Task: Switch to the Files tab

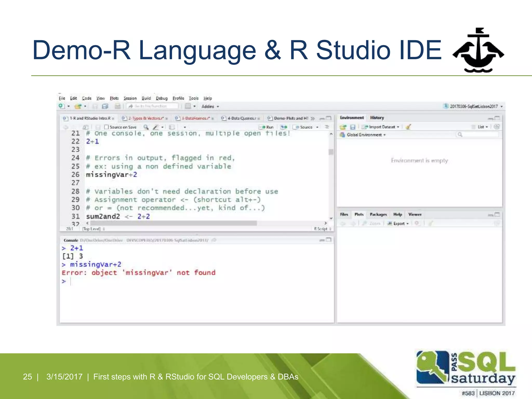Action: pyautogui.click(x=344, y=214)
